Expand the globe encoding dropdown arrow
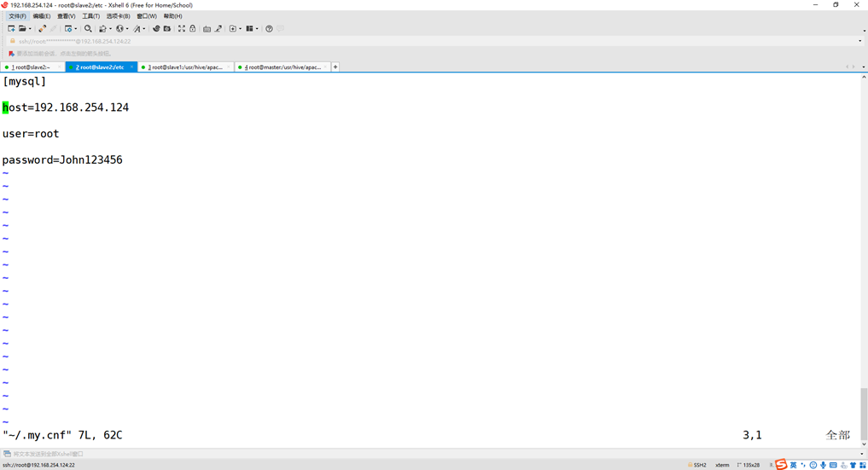The width and height of the screenshot is (868, 470). pyautogui.click(x=127, y=29)
